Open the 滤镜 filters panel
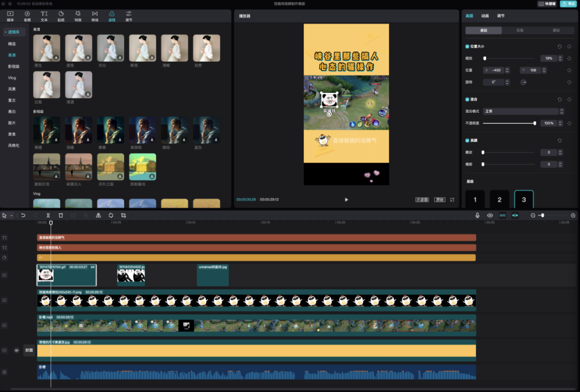 (112, 16)
